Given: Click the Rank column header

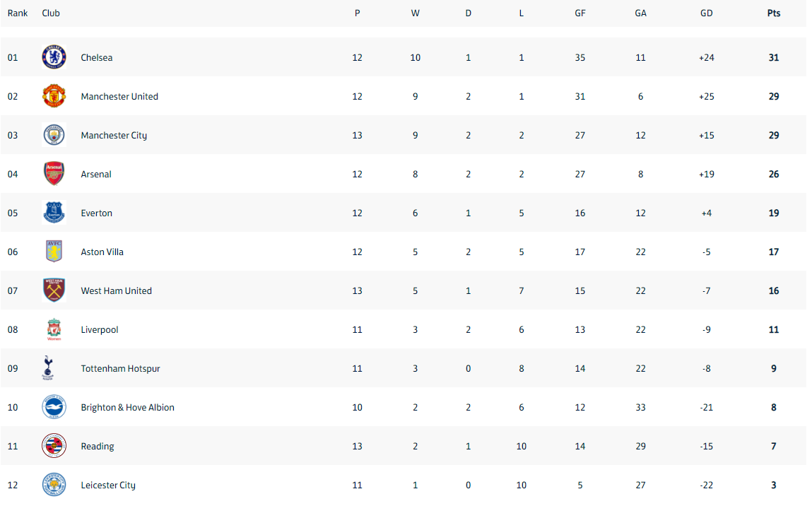Looking at the screenshot, I should pyautogui.click(x=18, y=13).
